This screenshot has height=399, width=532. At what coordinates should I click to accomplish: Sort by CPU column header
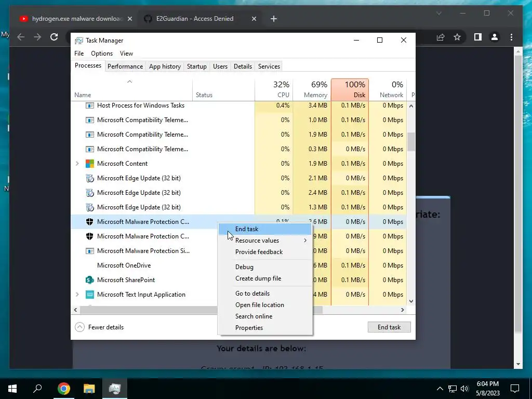pos(274,89)
